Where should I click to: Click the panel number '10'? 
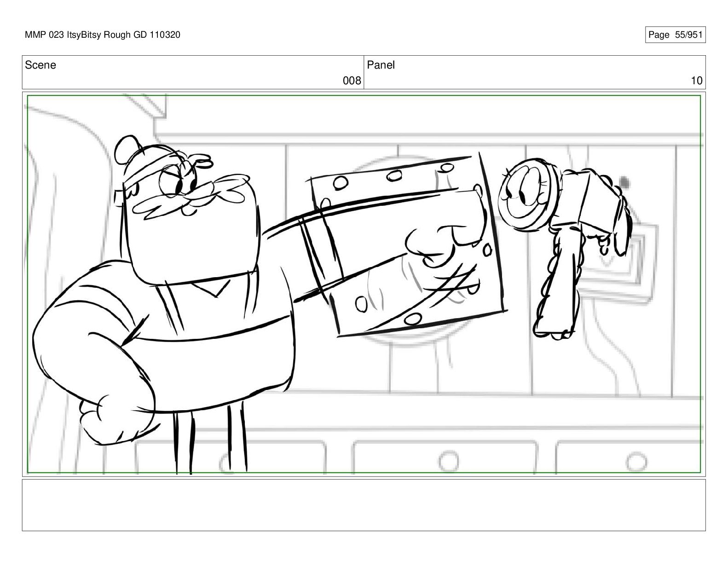(697, 81)
